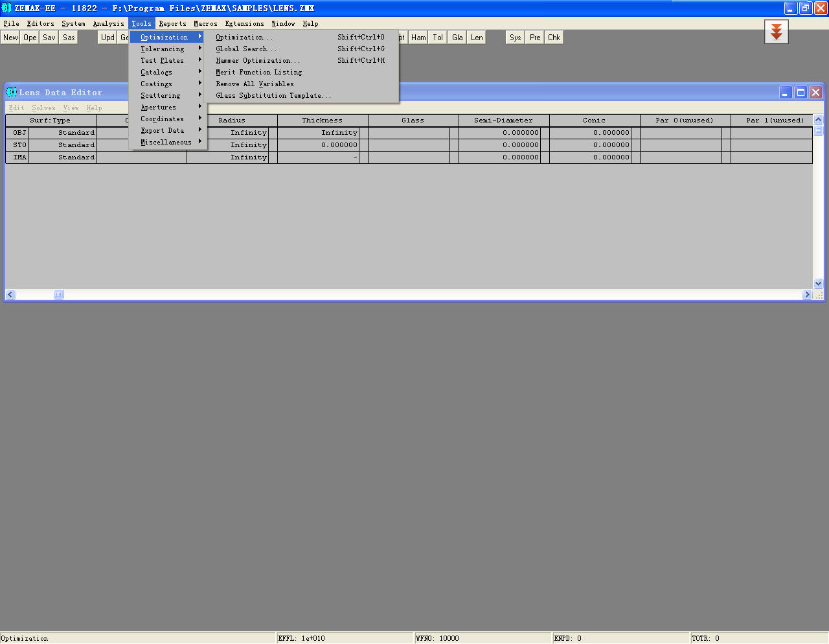Click the Sav (Save) toolbar button

pyautogui.click(x=49, y=38)
